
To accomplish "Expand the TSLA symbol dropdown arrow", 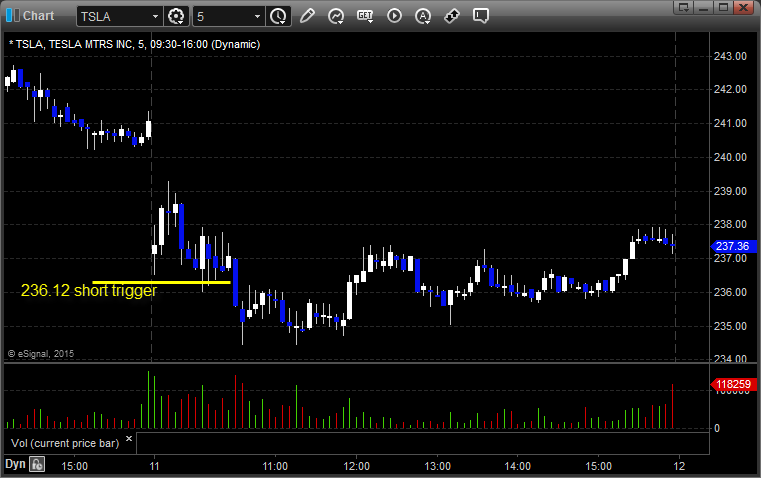I will pyautogui.click(x=155, y=16).
